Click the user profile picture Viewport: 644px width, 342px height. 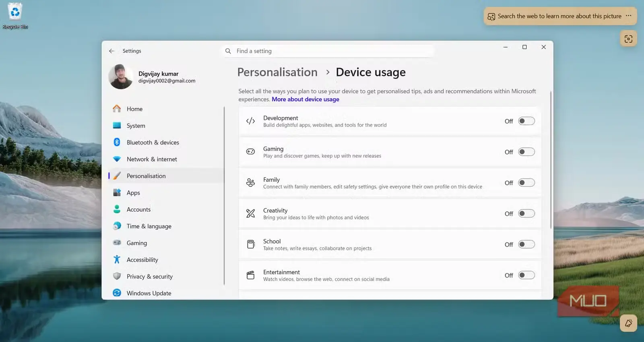pos(121,76)
